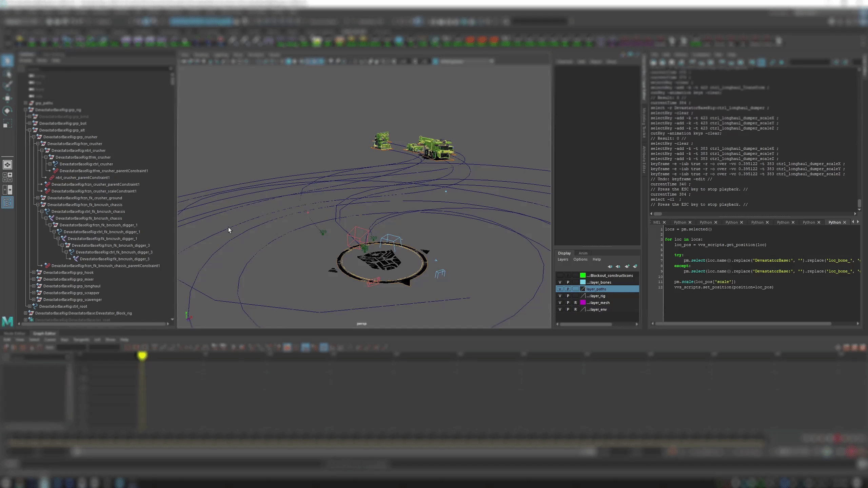Select the Move tool in toolbox
The image size is (868, 488).
(x=7, y=98)
